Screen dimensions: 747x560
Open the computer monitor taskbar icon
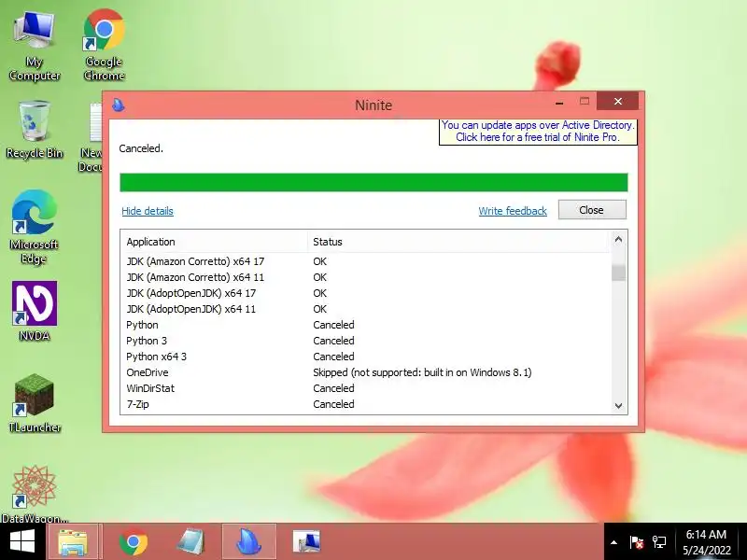[306, 542]
